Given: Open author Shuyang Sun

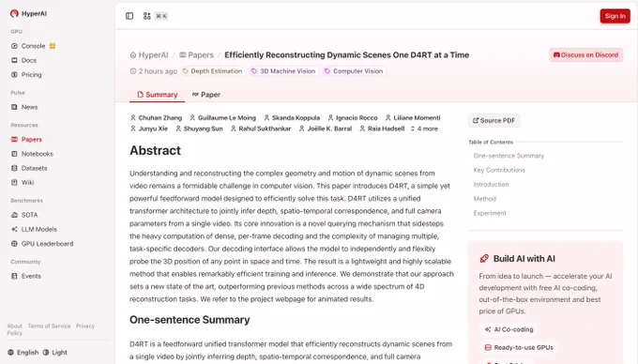Looking at the screenshot, I should [x=199, y=129].
